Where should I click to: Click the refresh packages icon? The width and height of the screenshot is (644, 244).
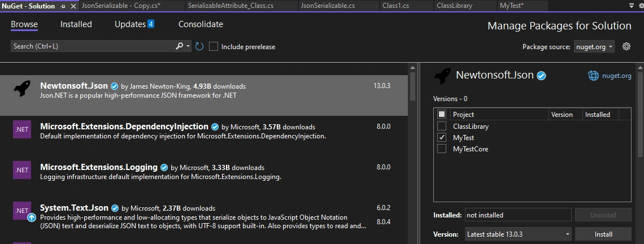tap(199, 46)
